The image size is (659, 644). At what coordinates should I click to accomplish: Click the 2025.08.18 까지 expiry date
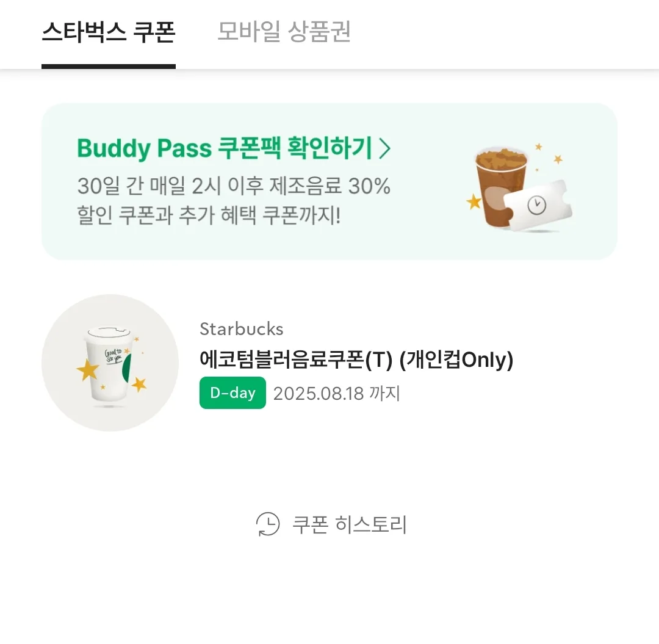click(337, 394)
